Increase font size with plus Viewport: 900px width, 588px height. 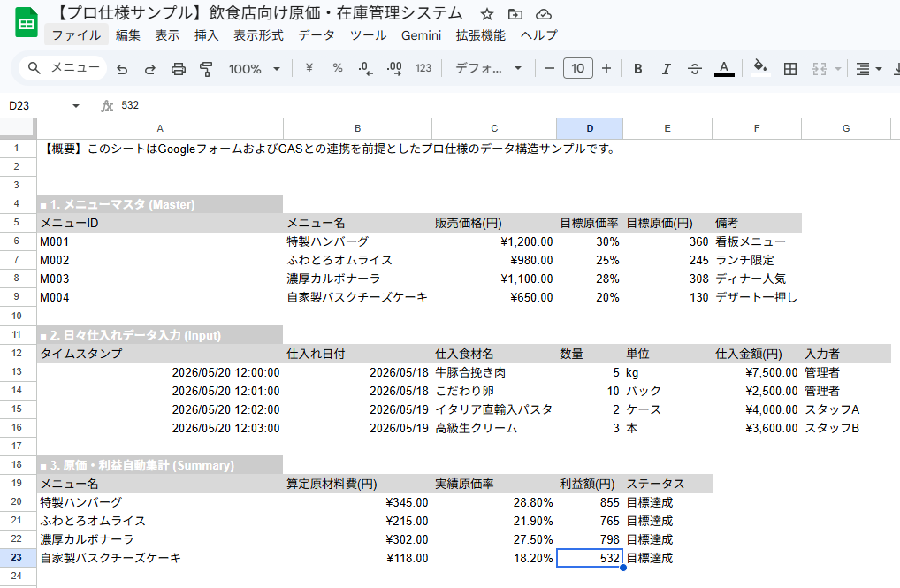tap(606, 68)
